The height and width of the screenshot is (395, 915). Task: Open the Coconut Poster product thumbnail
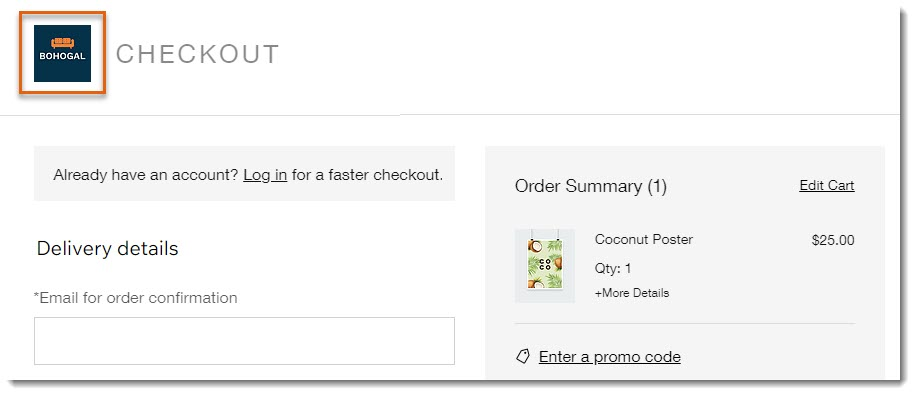pos(544,265)
